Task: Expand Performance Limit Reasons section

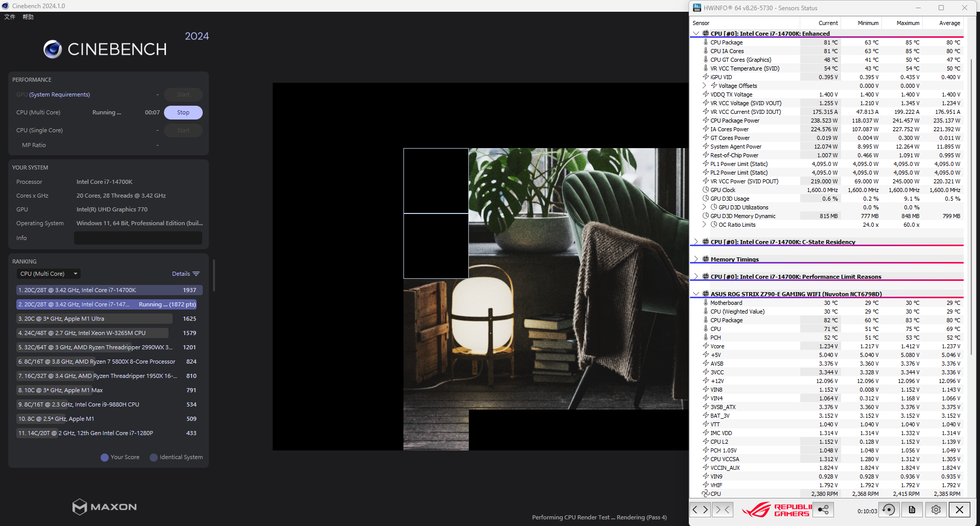Action: 696,277
